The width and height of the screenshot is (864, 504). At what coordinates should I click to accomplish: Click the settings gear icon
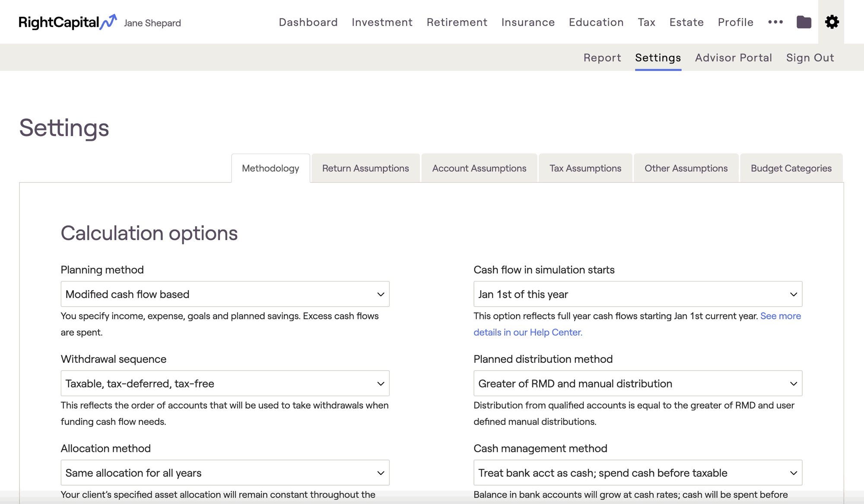point(832,22)
